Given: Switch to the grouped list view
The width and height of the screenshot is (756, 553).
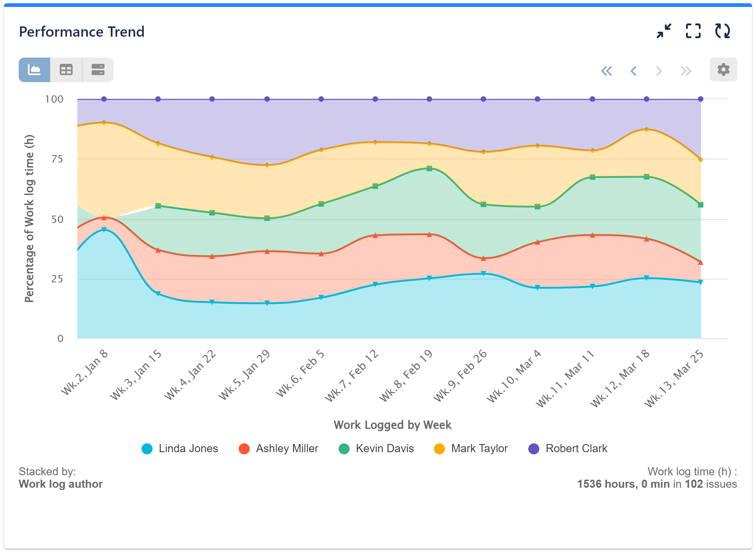Looking at the screenshot, I should 97,69.
